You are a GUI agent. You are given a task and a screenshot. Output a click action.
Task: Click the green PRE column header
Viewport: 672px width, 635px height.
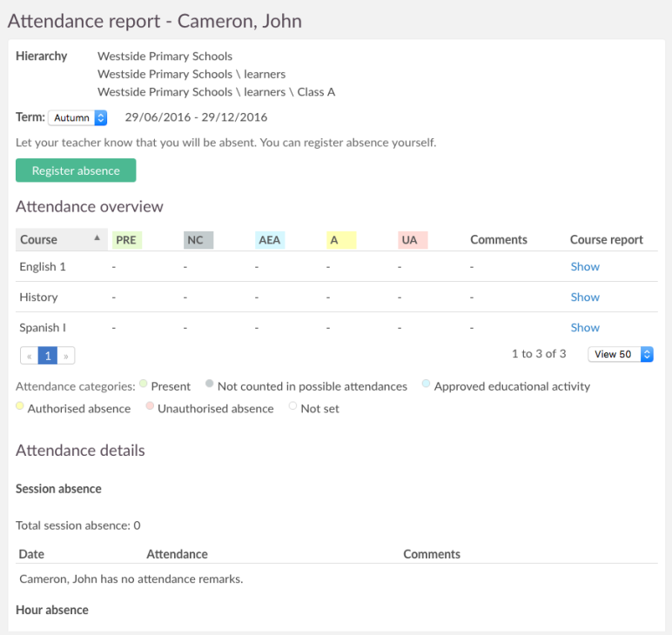tap(127, 240)
